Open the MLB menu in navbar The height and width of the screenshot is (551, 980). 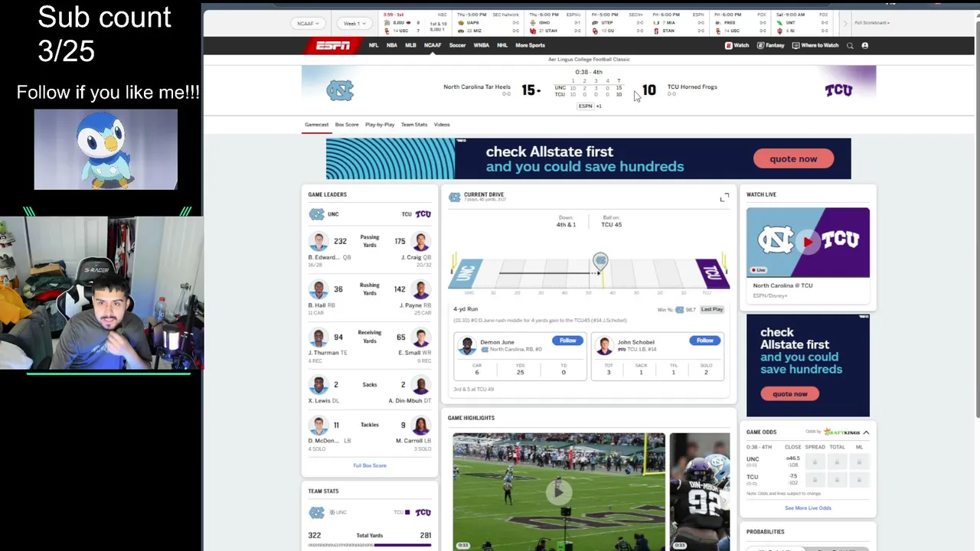[x=410, y=45]
